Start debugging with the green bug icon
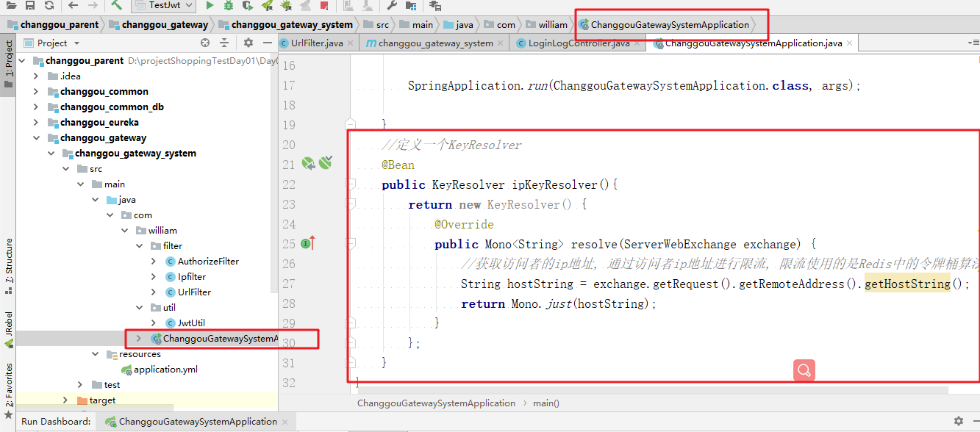 coord(229,5)
